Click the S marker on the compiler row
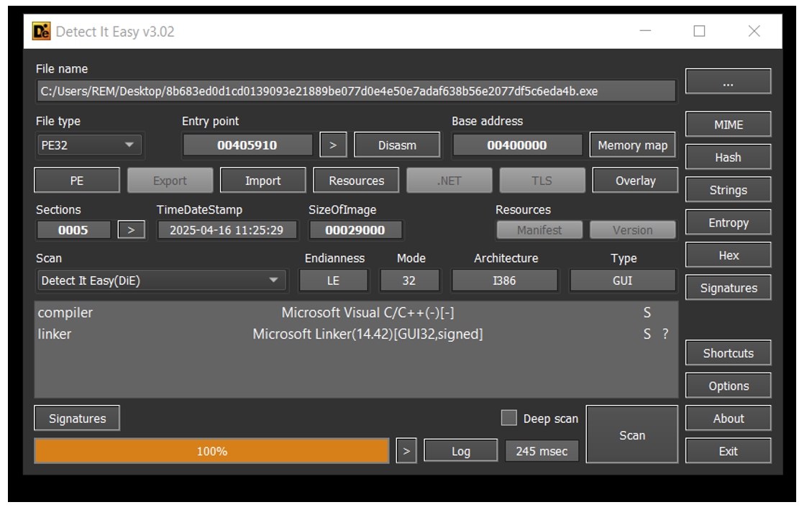Viewport: 812px width, 515px height. 647,312
